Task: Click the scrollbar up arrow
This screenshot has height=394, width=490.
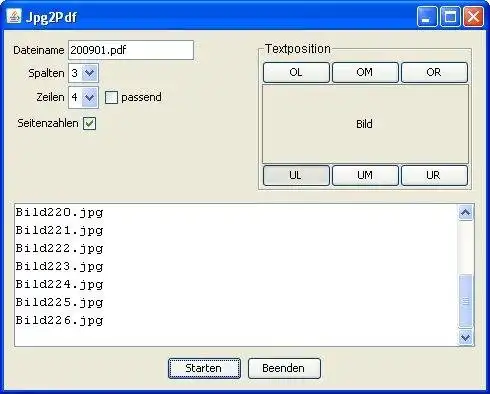Action: click(x=465, y=213)
